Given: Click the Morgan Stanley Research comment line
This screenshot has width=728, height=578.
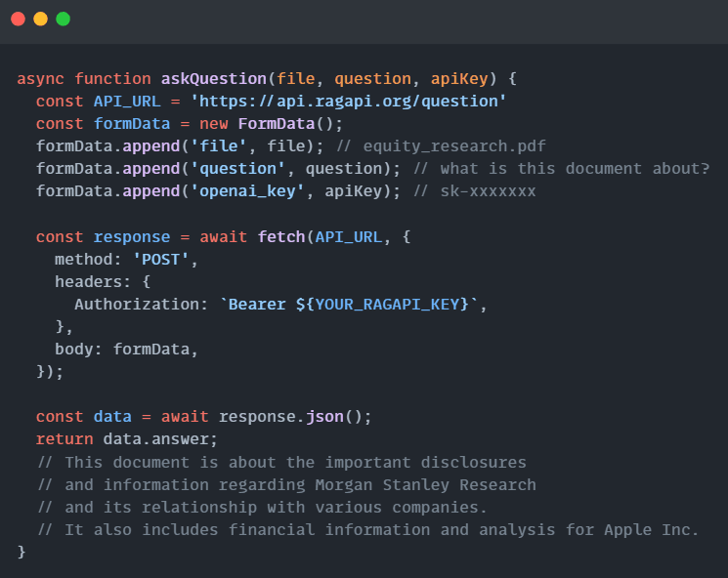Looking at the screenshot, I should [286, 485].
